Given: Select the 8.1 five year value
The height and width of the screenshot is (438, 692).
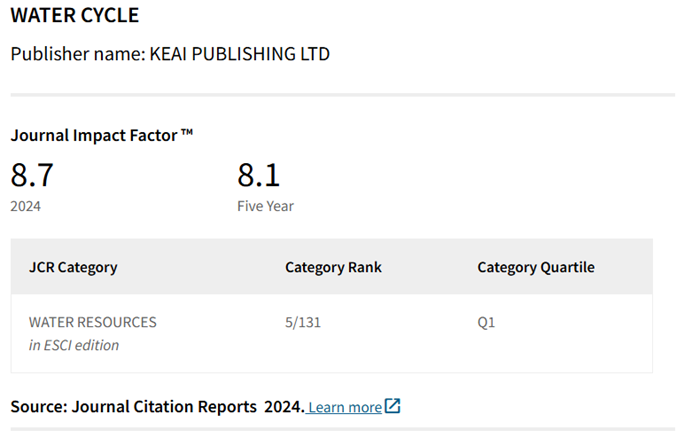Looking at the screenshot, I should click(x=259, y=175).
